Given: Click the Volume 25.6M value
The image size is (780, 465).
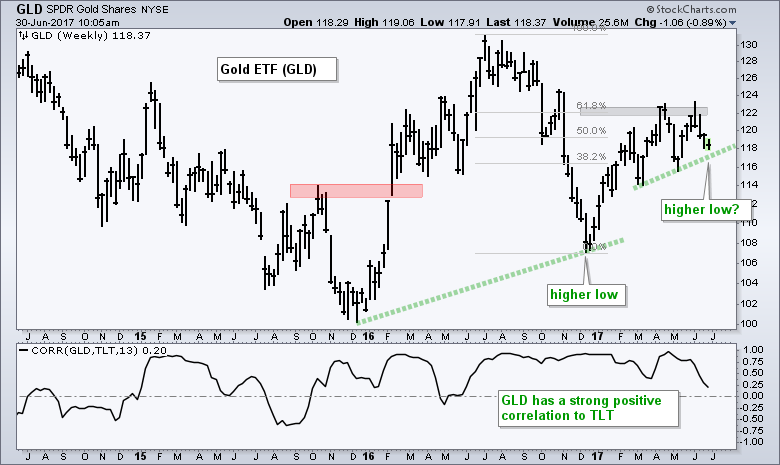Looking at the screenshot, I should click(589, 22).
